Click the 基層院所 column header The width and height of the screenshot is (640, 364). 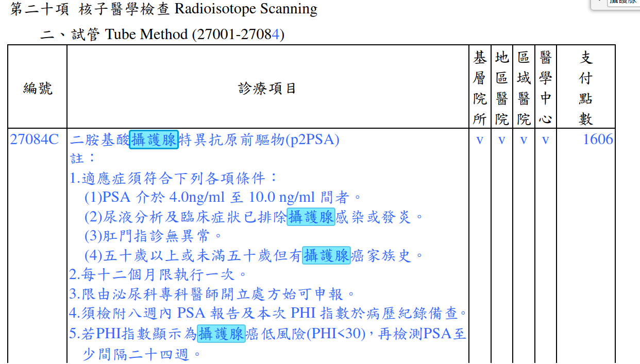click(480, 88)
